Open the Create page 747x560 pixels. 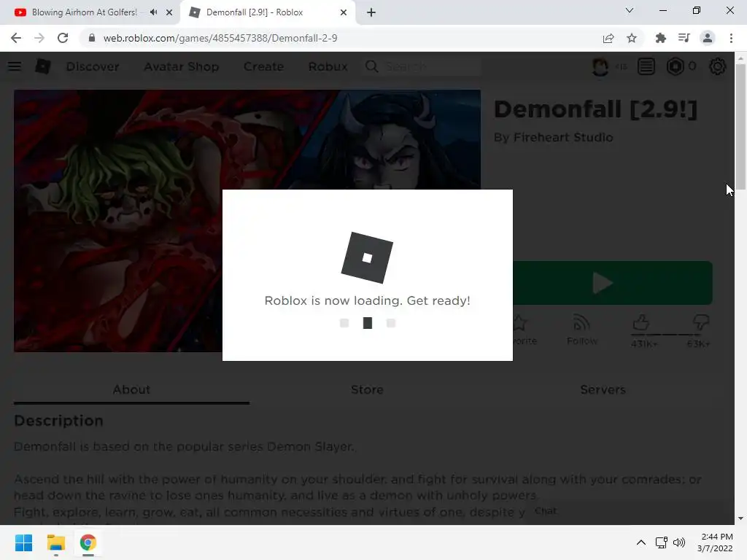263,66
